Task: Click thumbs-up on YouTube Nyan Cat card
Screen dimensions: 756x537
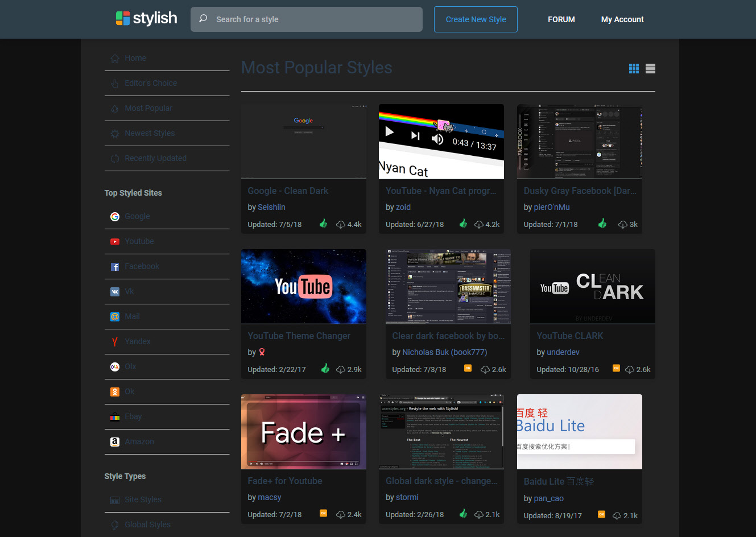Action: coord(463,224)
